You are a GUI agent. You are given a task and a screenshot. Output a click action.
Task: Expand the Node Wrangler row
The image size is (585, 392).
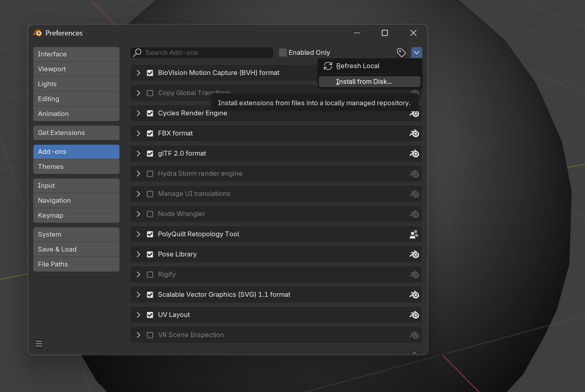pos(138,214)
